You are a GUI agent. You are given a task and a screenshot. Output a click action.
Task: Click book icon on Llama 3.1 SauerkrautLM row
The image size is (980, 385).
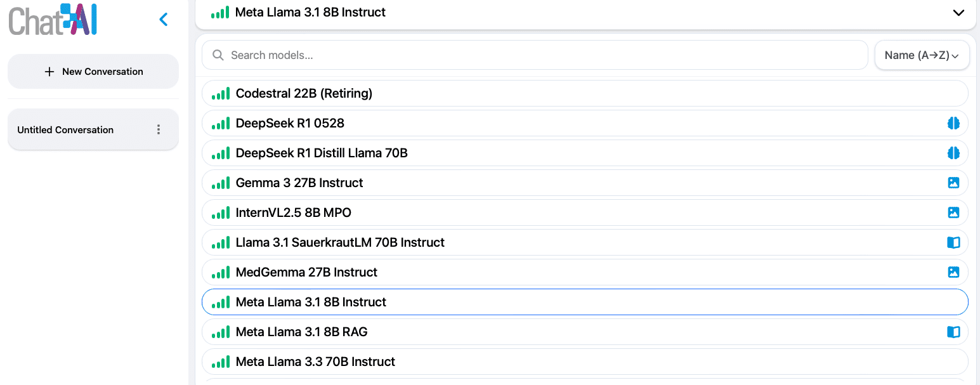click(953, 242)
